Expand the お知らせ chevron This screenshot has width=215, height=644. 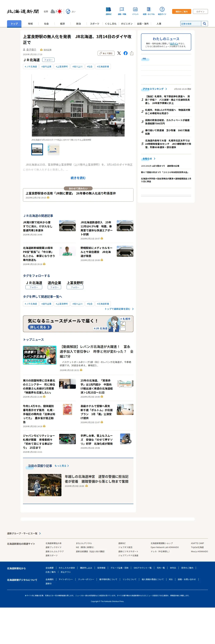(154, 159)
